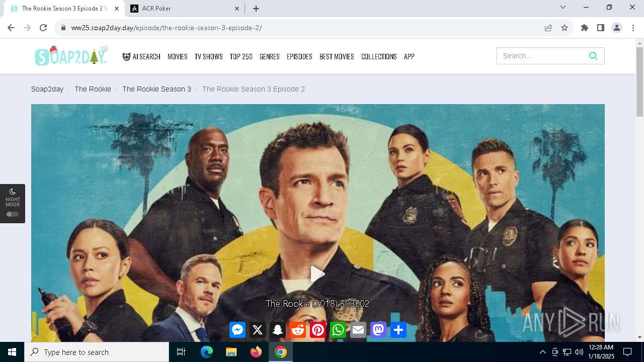Image resolution: width=644 pixels, height=362 pixels.
Task: Open the Episodes menu item
Action: (x=299, y=57)
